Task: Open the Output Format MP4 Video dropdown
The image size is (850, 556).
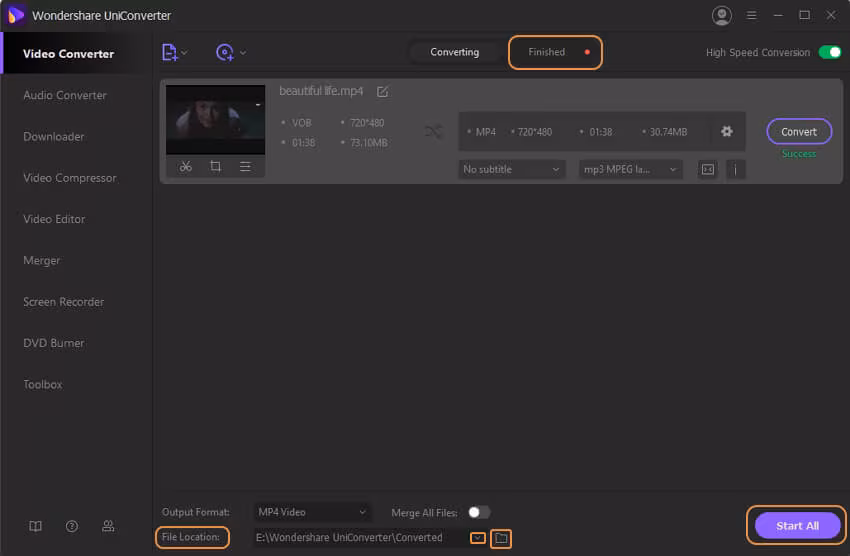Action: 312,512
